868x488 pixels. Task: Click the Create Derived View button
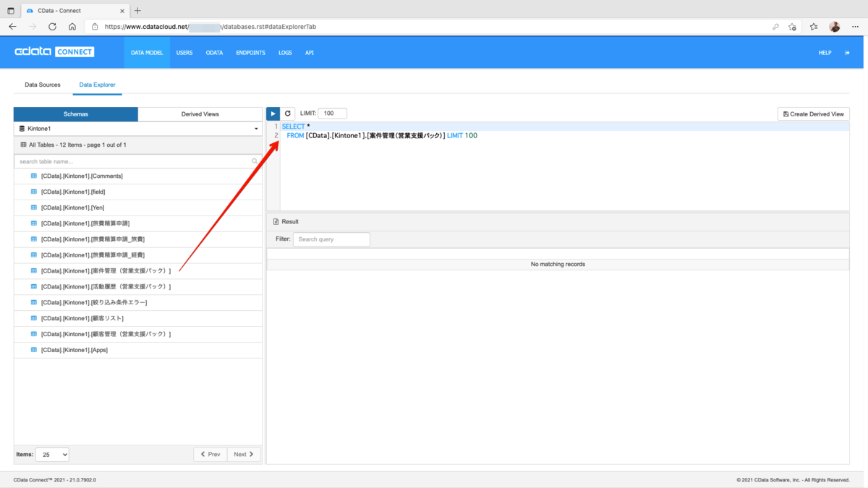pos(814,114)
